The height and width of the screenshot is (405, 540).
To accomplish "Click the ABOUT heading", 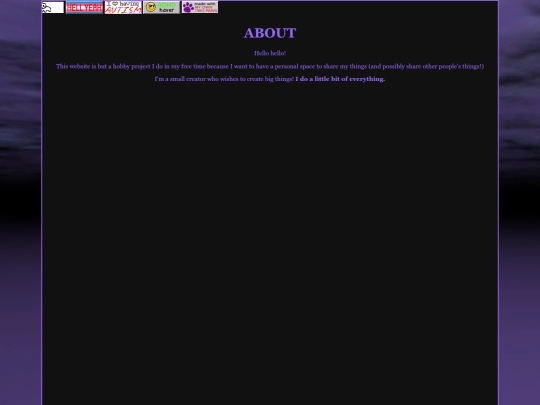I will tap(270, 33).
